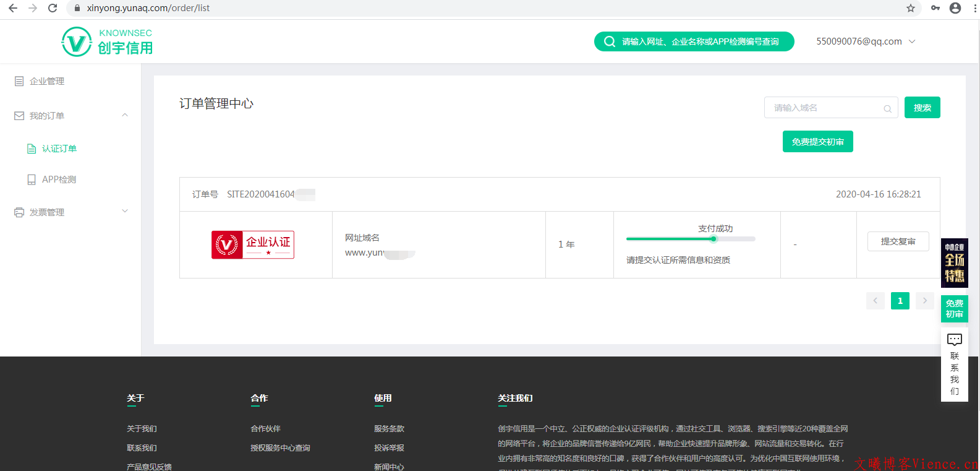Go to 企业管理 in the sidebar
Viewport: 980px width, 471px height.
pyautogui.click(x=47, y=81)
